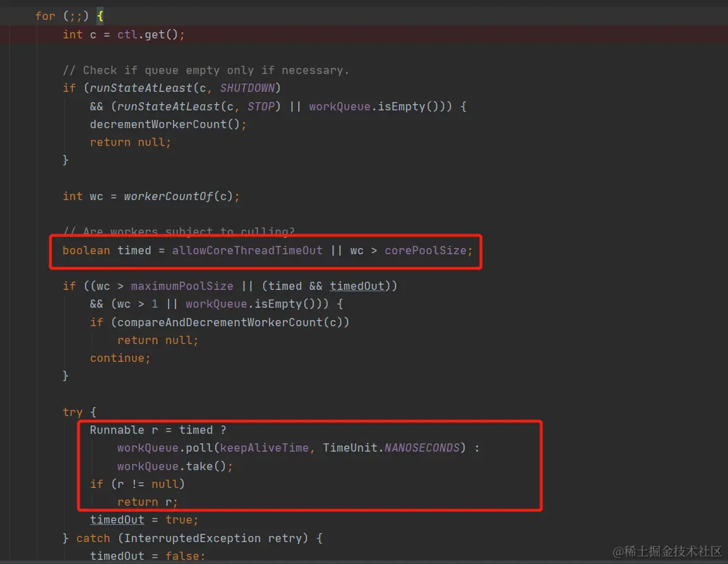Select the STOP constant
Viewport: 728px width, 564px height.
pyautogui.click(x=261, y=107)
